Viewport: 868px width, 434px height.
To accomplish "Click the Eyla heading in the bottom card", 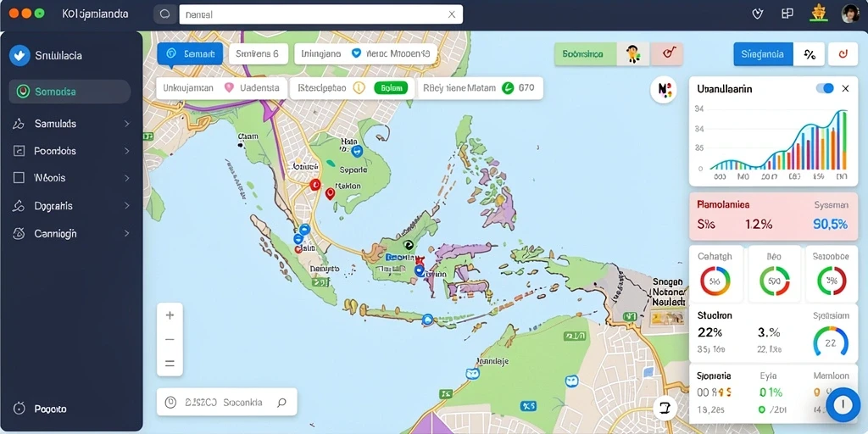I will tap(768, 376).
